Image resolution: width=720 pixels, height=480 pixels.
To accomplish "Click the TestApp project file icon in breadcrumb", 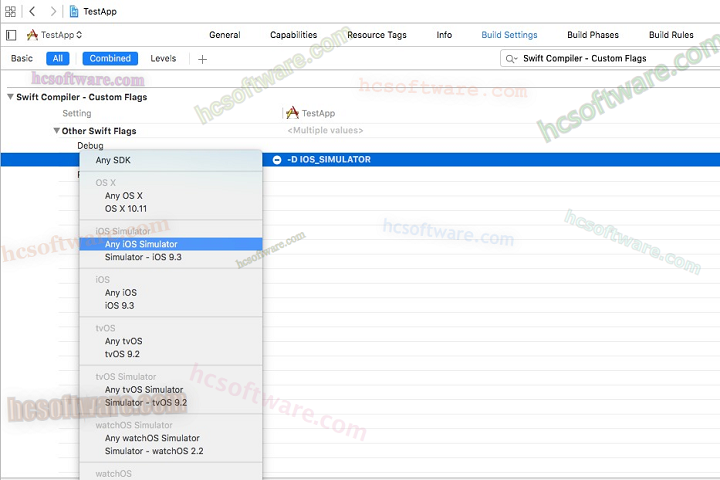I will tap(73, 11).
